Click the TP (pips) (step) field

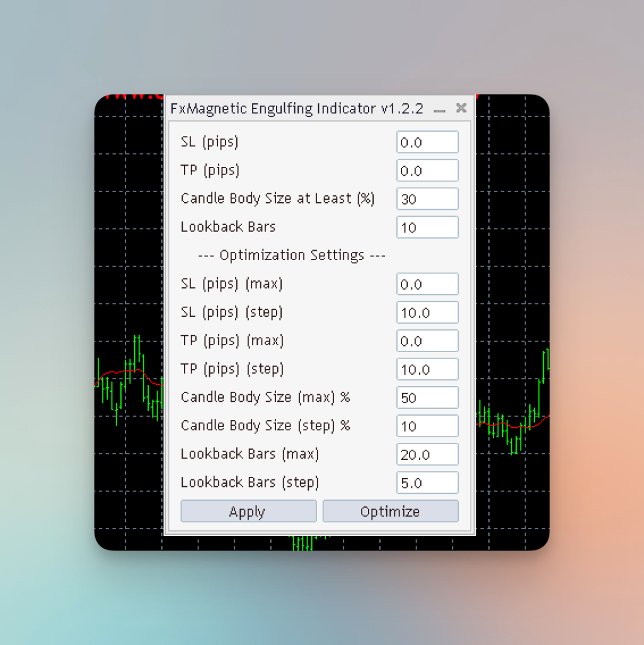pos(427,369)
